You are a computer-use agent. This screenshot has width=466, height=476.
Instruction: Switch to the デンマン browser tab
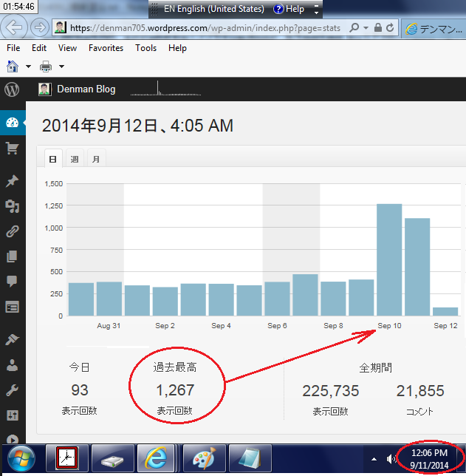[434, 29]
